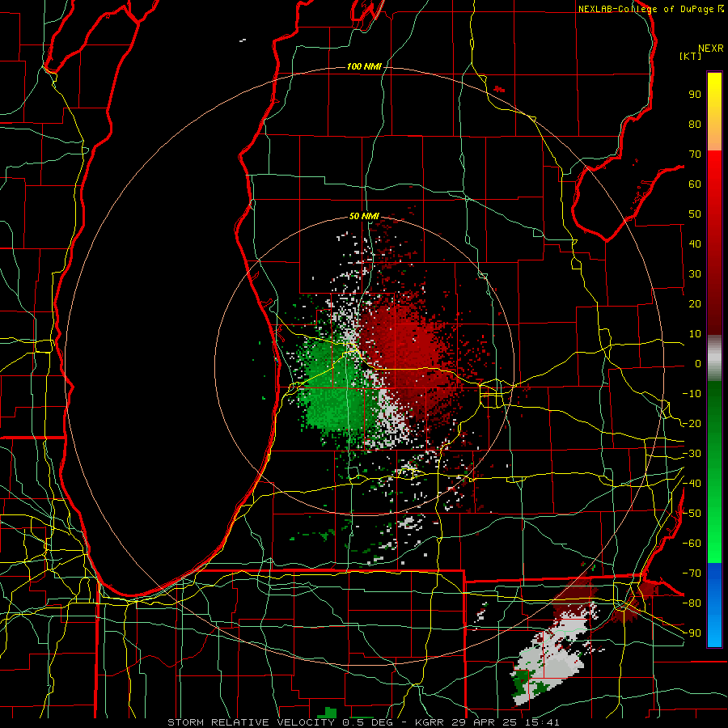This screenshot has height=728, width=728.
Task: Click the positive 20 value on the velocity scale
Action: click(x=695, y=304)
